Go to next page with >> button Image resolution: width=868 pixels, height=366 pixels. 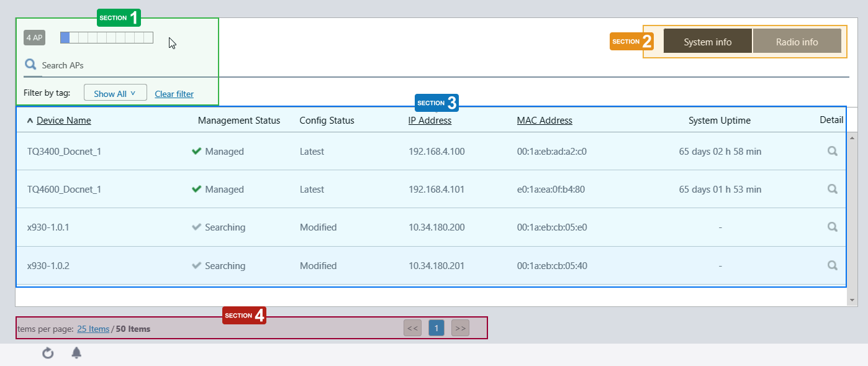pos(460,328)
